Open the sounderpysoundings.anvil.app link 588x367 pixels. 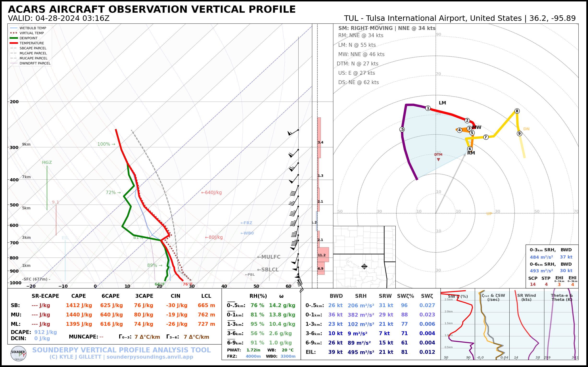(x=150, y=357)
